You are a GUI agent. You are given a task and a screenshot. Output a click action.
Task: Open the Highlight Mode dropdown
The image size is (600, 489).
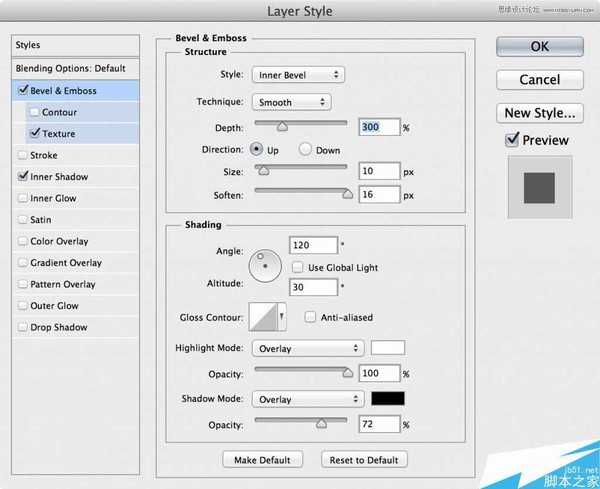(x=308, y=349)
